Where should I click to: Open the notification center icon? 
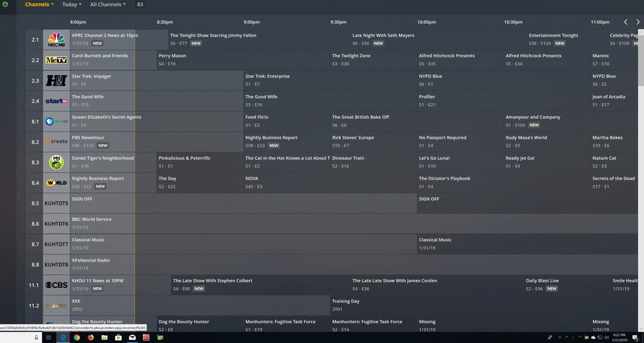tap(635, 338)
